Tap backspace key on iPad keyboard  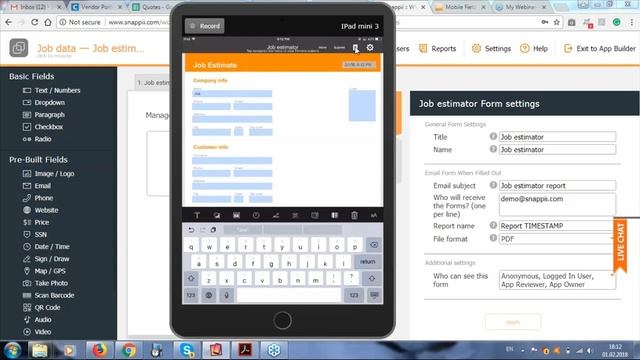374,245
